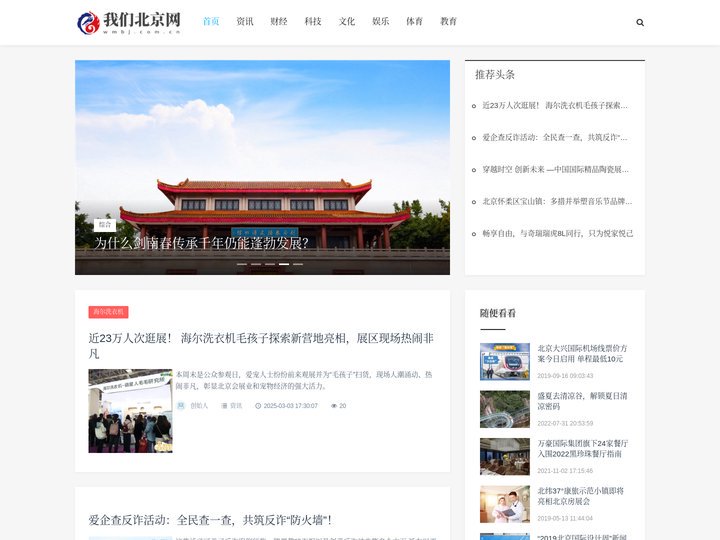Screen dimensions: 720x540
Task: Open thumbnail for 万豪国际集团 article
Action: [x=505, y=456]
